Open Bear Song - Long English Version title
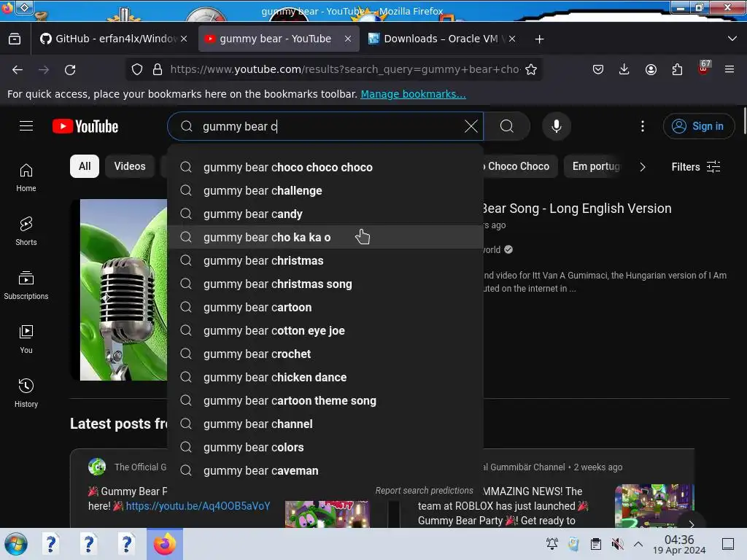Viewport: 747px width, 560px height. (x=577, y=208)
